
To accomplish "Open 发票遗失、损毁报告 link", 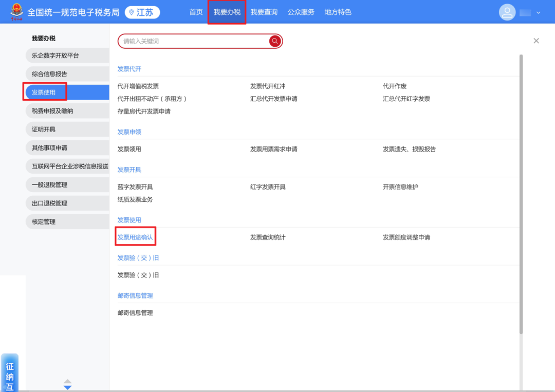I will click(x=409, y=149).
